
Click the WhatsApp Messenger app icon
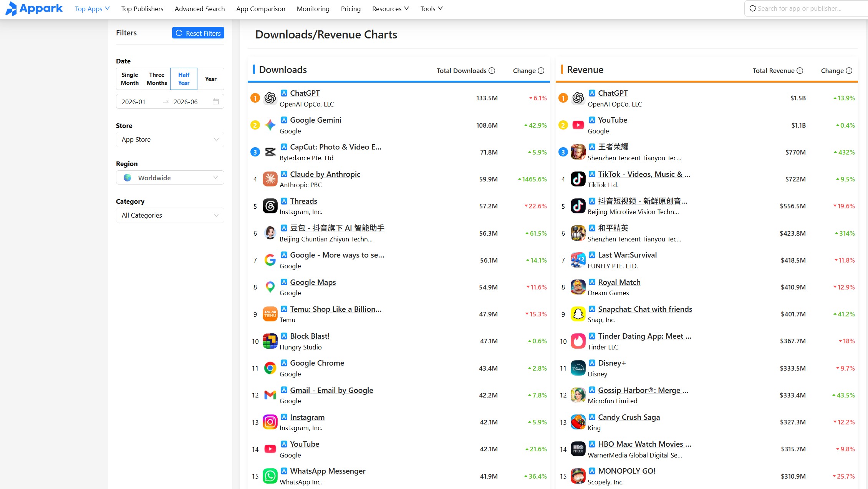(270, 476)
